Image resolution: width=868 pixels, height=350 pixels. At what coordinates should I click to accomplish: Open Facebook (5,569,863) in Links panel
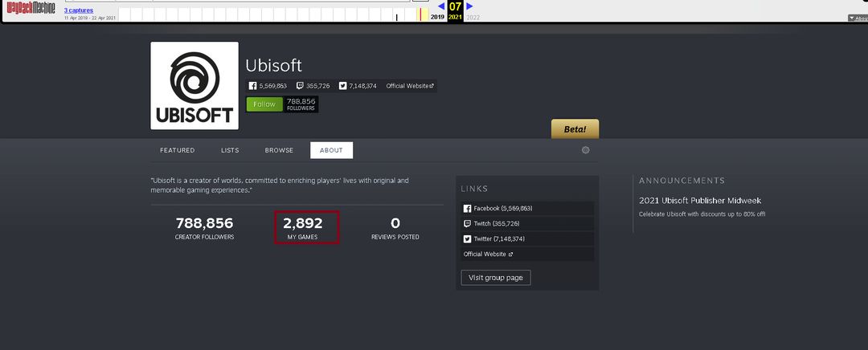[527, 209]
